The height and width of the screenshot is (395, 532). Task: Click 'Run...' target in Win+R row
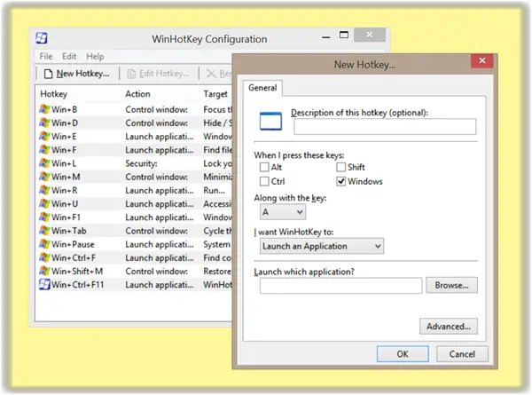point(214,190)
